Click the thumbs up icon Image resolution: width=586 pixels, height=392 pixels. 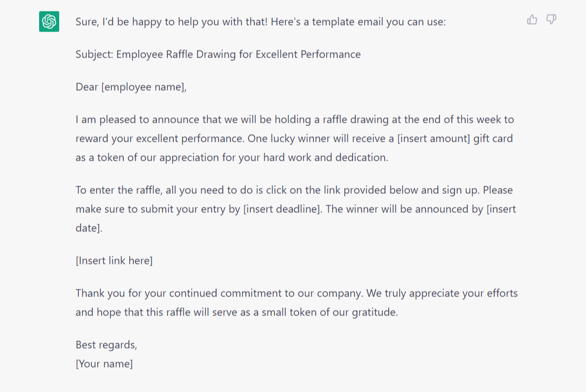point(532,20)
